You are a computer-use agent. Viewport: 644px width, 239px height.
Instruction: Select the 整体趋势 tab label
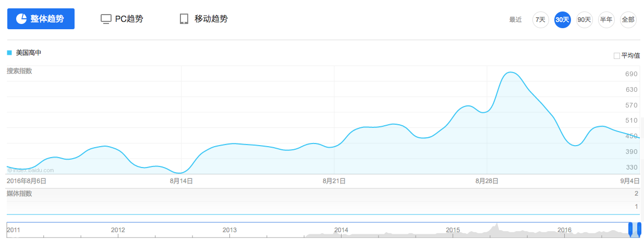point(47,19)
